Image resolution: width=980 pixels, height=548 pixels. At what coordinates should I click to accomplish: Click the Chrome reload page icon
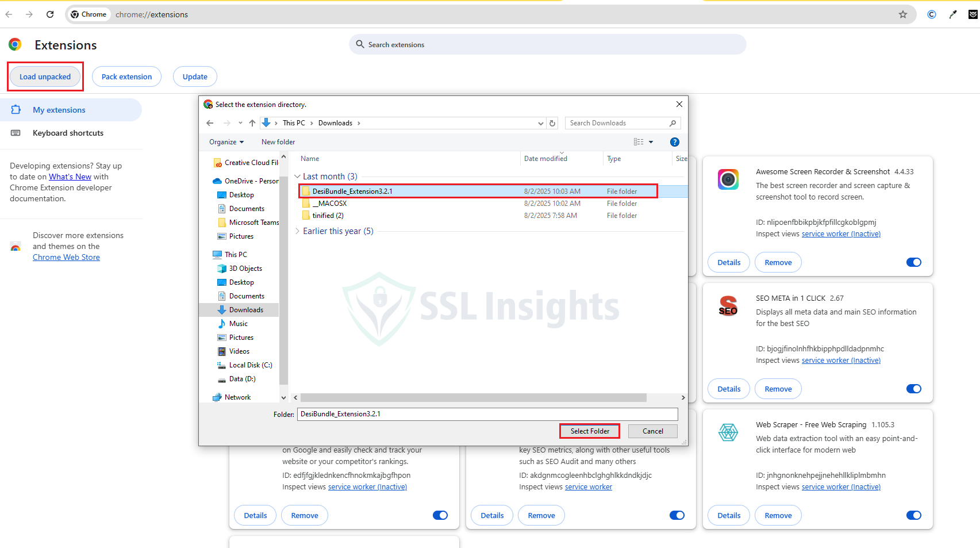coord(50,14)
